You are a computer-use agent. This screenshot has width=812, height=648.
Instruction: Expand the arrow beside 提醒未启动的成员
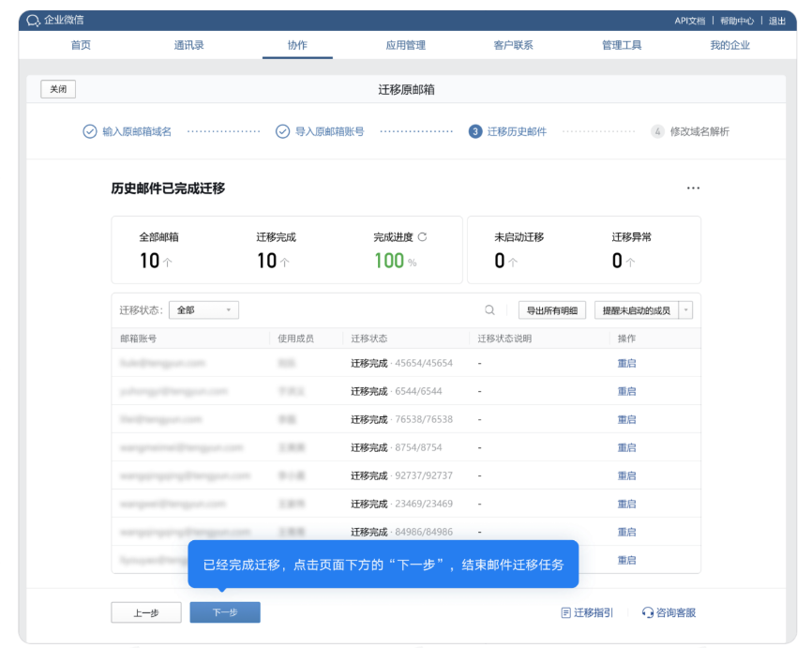click(688, 309)
